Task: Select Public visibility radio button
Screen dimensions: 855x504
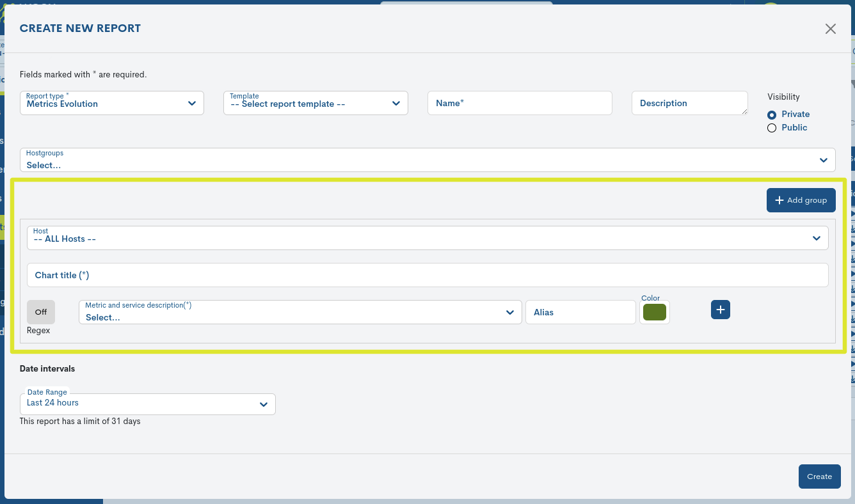Action: [x=772, y=128]
